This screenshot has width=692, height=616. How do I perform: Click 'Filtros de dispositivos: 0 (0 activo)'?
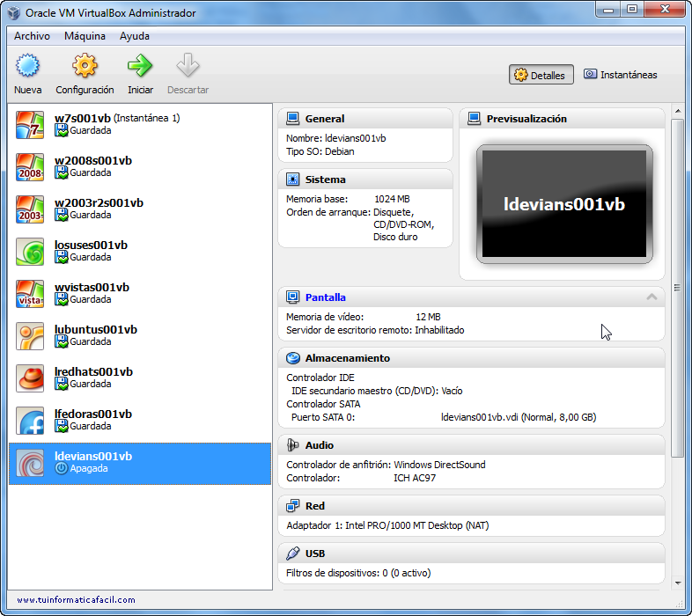pyautogui.click(x=358, y=573)
